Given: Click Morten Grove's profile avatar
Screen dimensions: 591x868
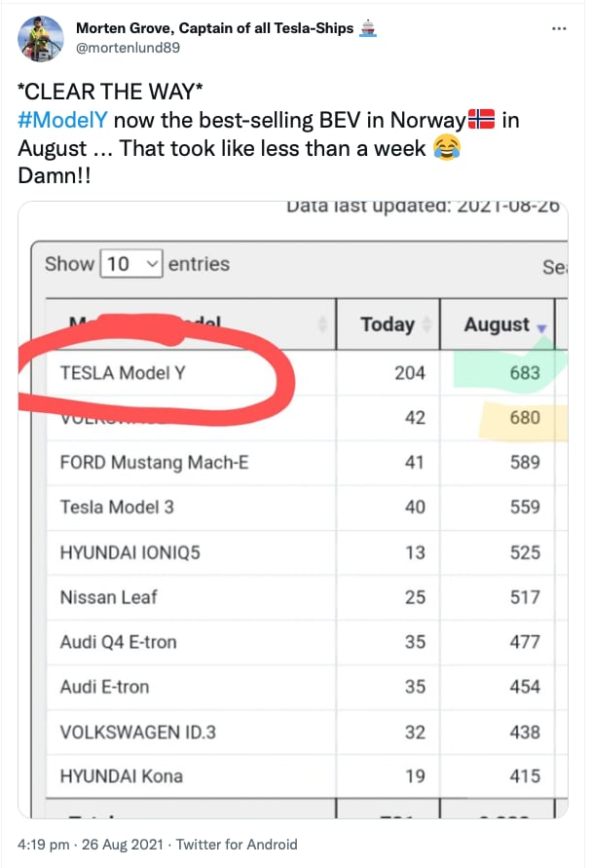Looking at the screenshot, I should [x=40, y=39].
